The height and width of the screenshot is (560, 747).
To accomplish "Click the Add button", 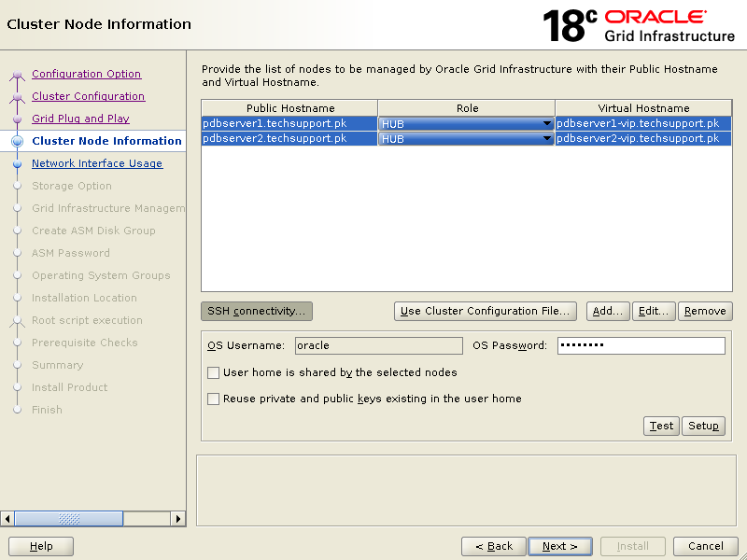I will tap(608, 311).
